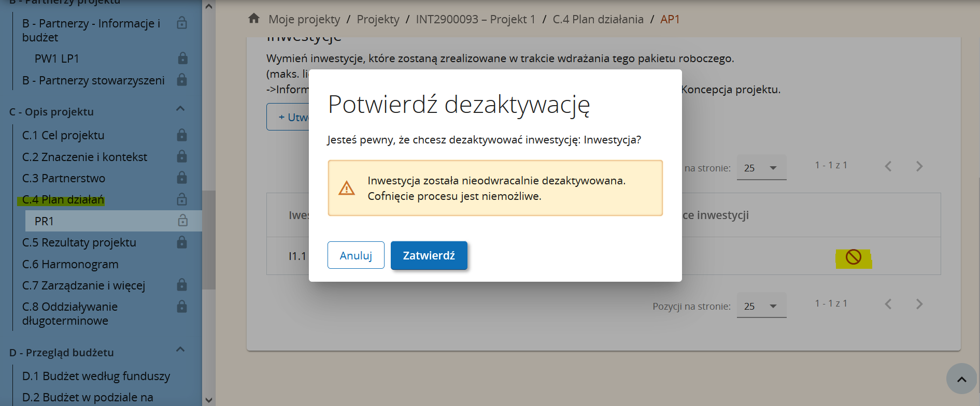The width and height of the screenshot is (980, 406).
Task: Go to next page in bottom pagination
Action: 919,304
